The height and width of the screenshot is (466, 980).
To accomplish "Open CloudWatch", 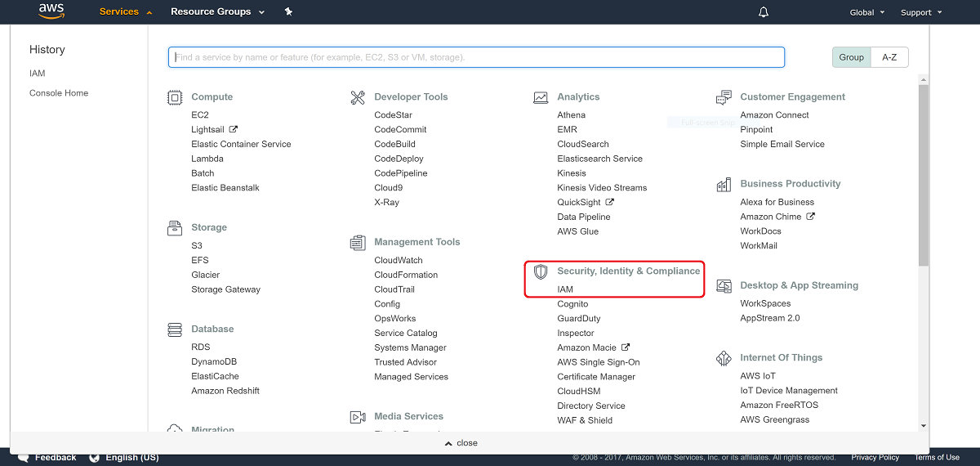I will (399, 261).
